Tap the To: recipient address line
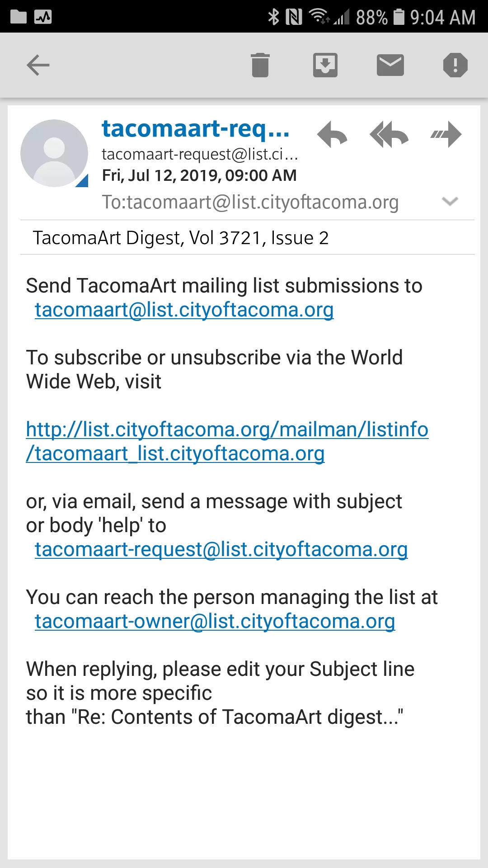 (x=250, y=202)
